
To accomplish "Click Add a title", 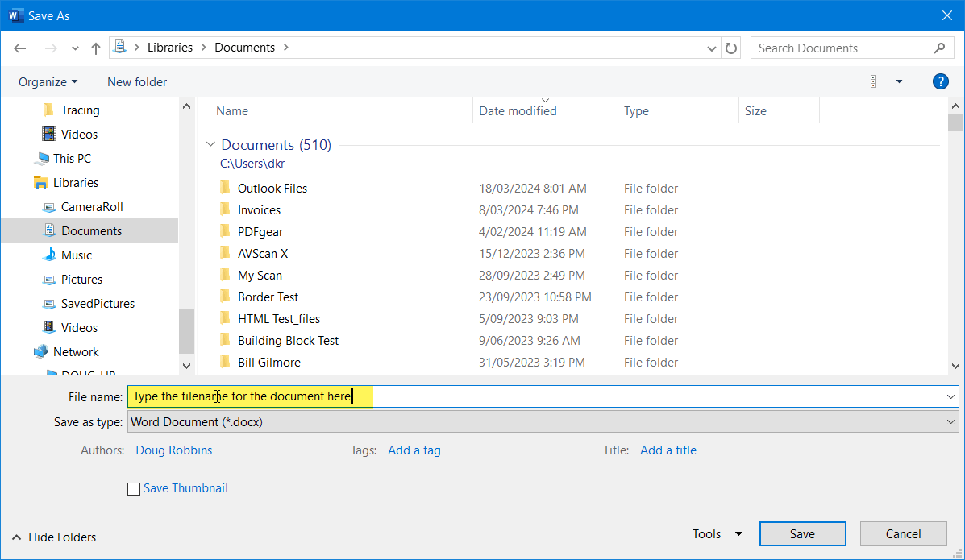I will click(668, 450).
